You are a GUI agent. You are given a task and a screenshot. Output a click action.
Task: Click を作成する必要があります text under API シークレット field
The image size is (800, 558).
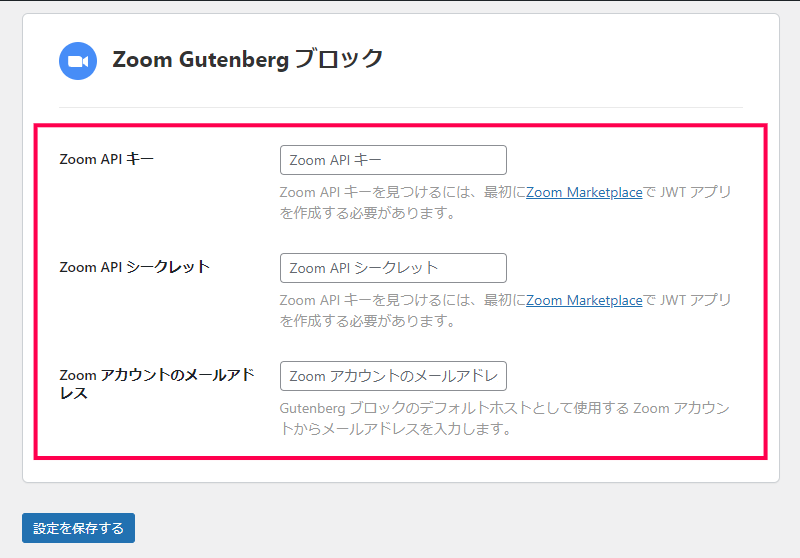[x=368, y=321]
